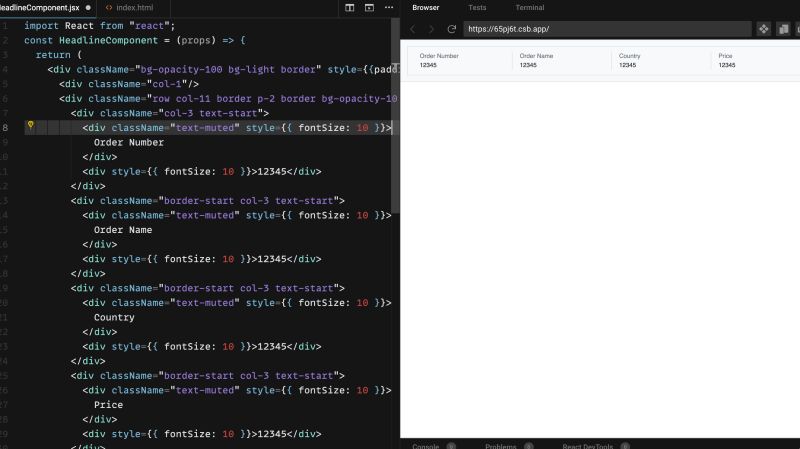Toggle the preview window layout icon

pos(369,8)
